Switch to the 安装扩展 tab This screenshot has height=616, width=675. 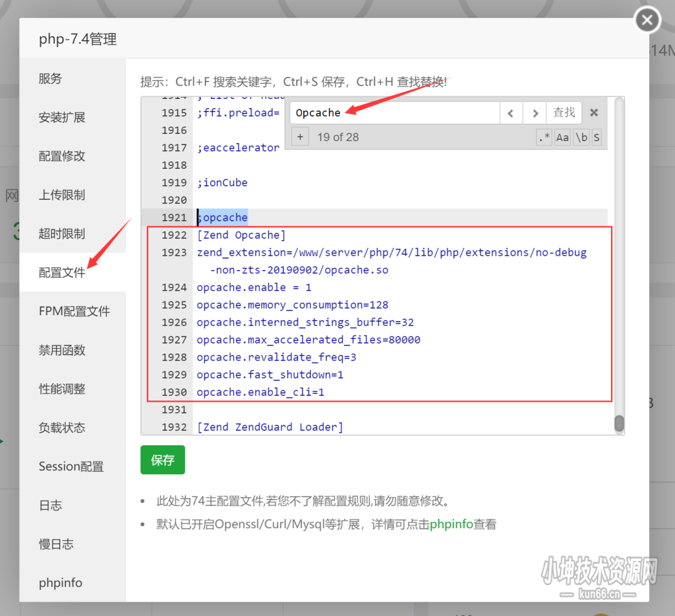(61, 117)
